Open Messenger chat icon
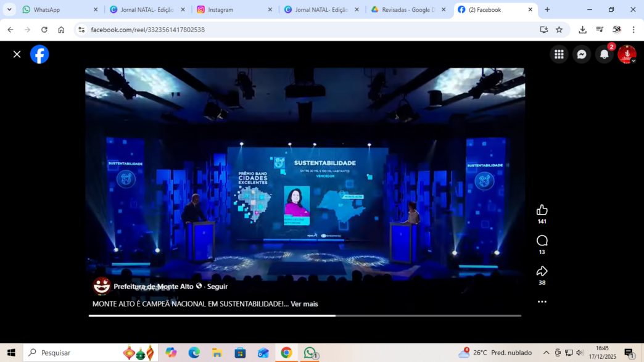 (x=581, y=54)
